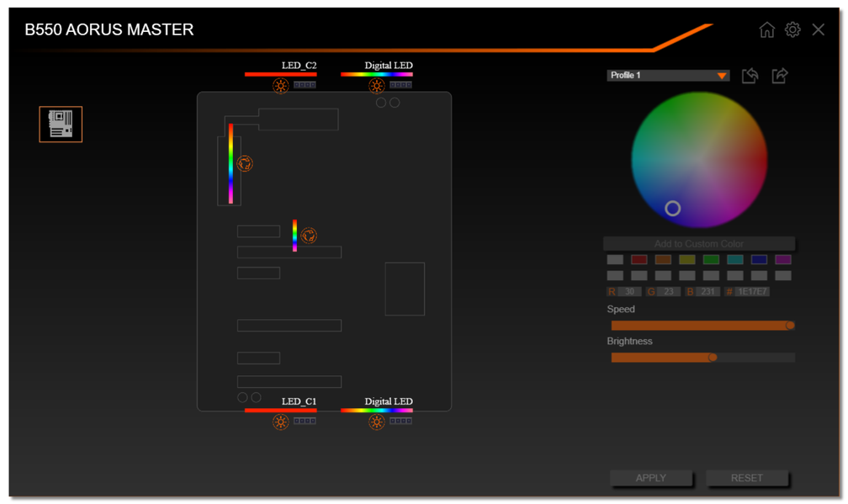Choose the blue preset color swatch
This screenshot has width=848, height=504.
(x=759, y=259)
